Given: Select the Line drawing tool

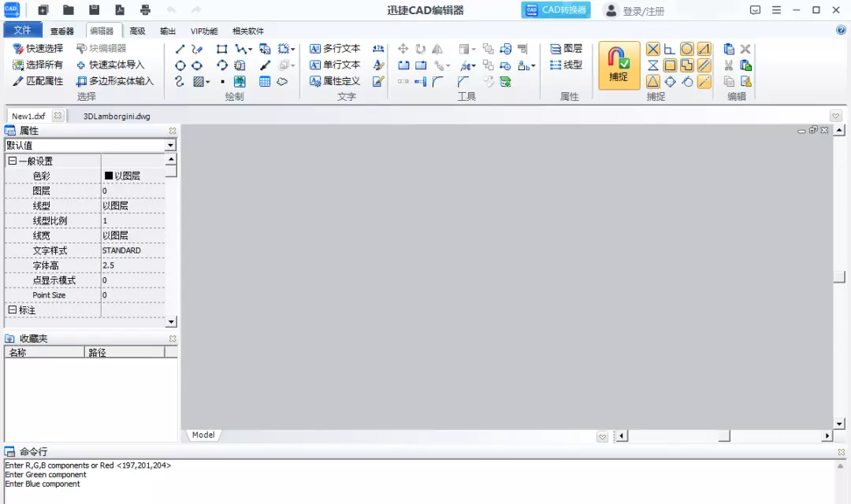Looking at the screenshot, I should tap(180, 49).
